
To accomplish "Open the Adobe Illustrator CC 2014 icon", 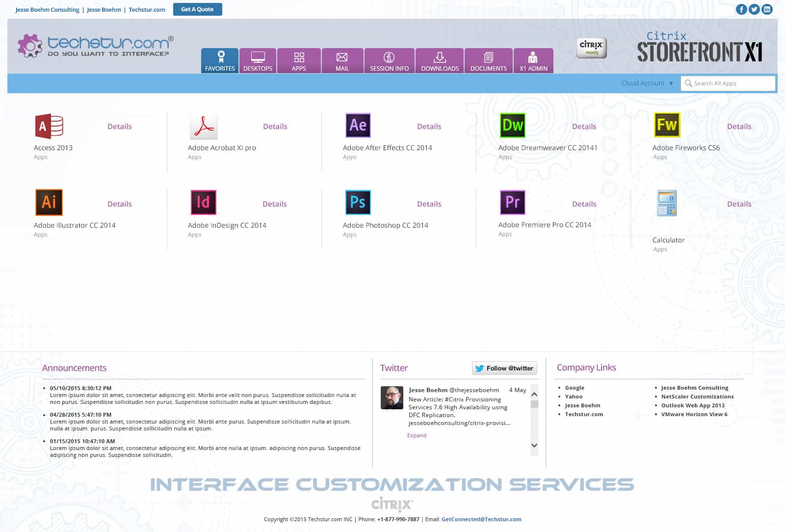I will tap(49, 202).
